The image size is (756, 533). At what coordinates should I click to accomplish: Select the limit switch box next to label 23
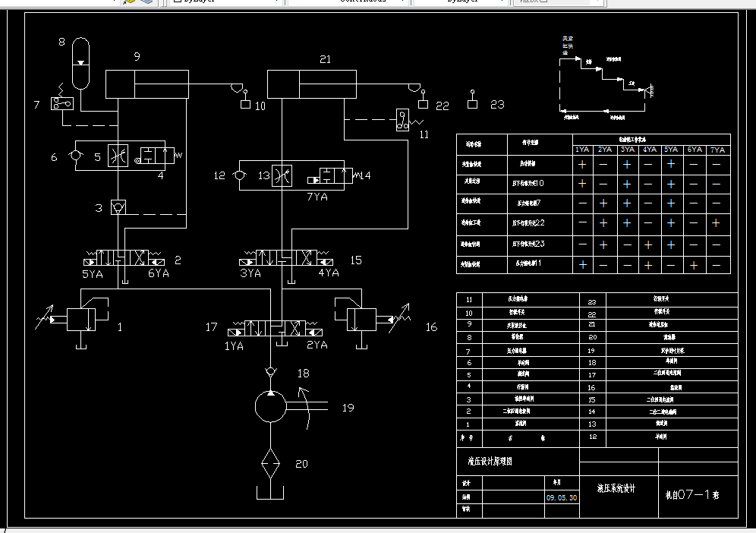(472, 104)
